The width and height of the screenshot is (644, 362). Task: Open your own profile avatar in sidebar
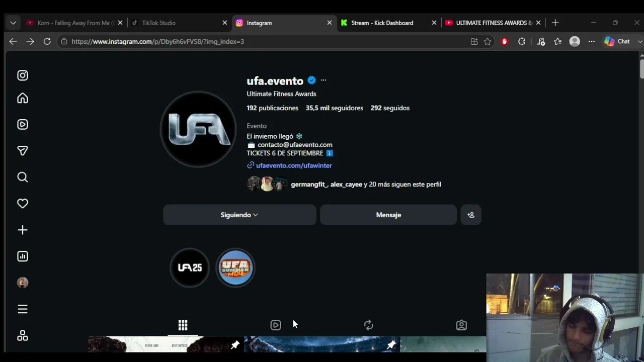[x=23, y=283]
